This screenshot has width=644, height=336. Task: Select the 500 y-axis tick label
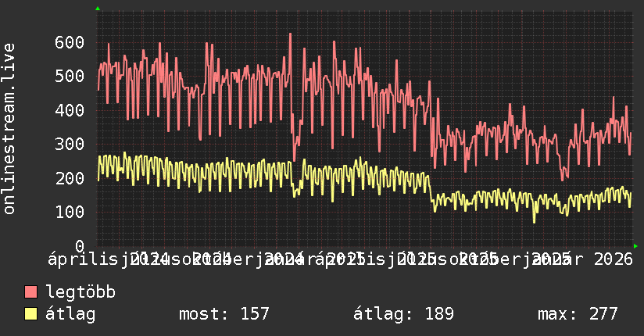click(70, 77)
